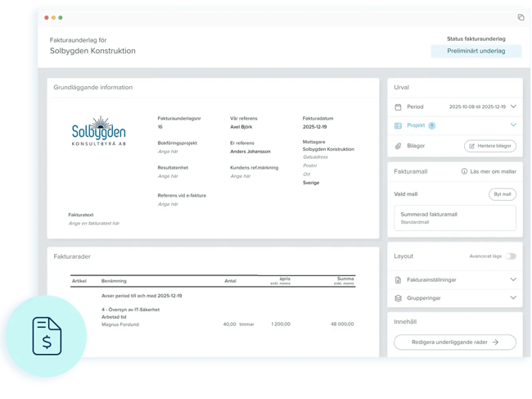The width and height of the screenshot is (532, 399).
Task: Expand the Projekt section
Action: tap(513, 125)
